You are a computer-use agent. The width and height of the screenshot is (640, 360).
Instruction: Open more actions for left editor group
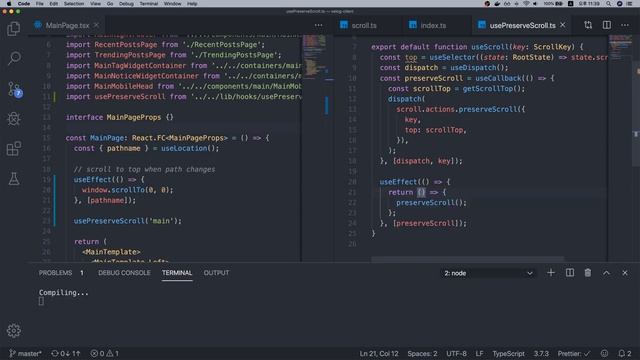(318, 25)
